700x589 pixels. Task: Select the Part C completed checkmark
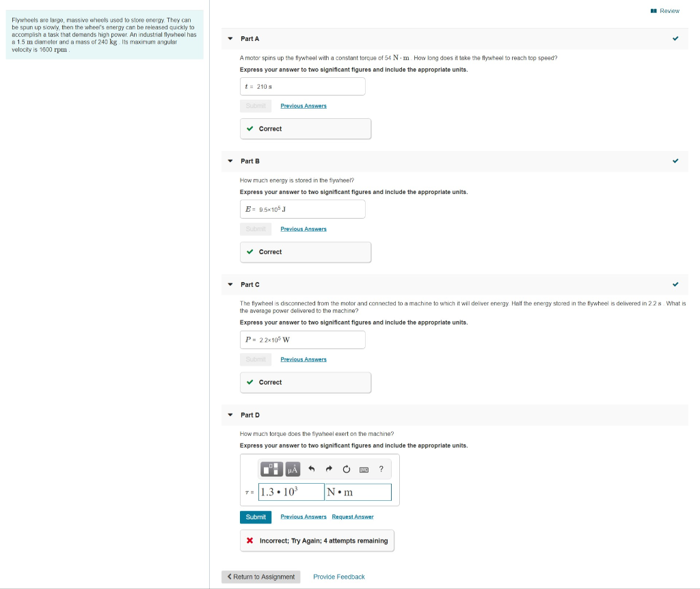point(675,285)
